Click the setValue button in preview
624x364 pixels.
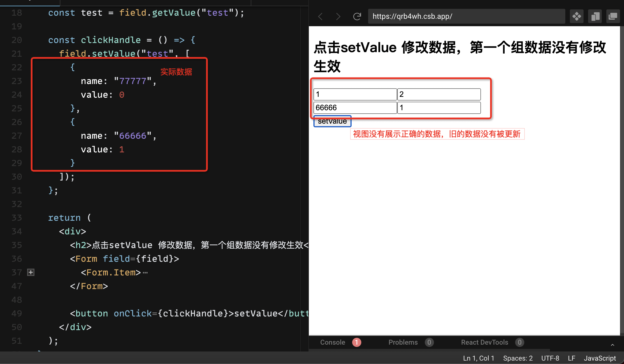click(332, 121)
